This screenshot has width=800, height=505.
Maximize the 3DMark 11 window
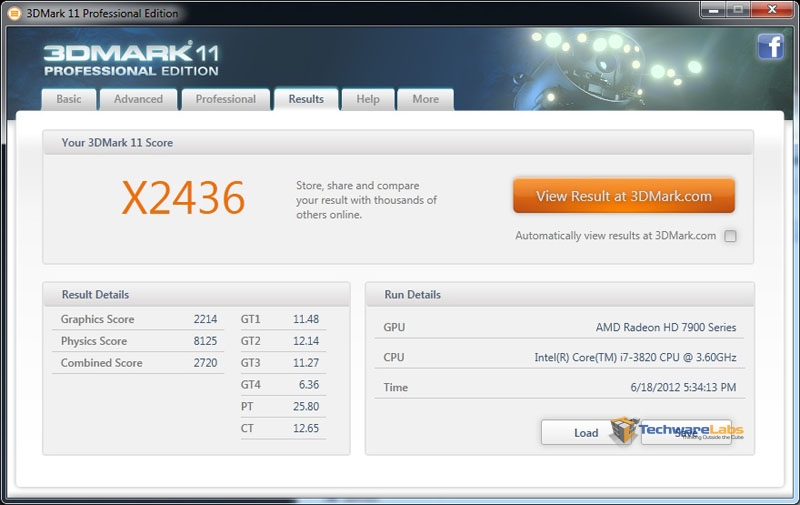[738, 10]
